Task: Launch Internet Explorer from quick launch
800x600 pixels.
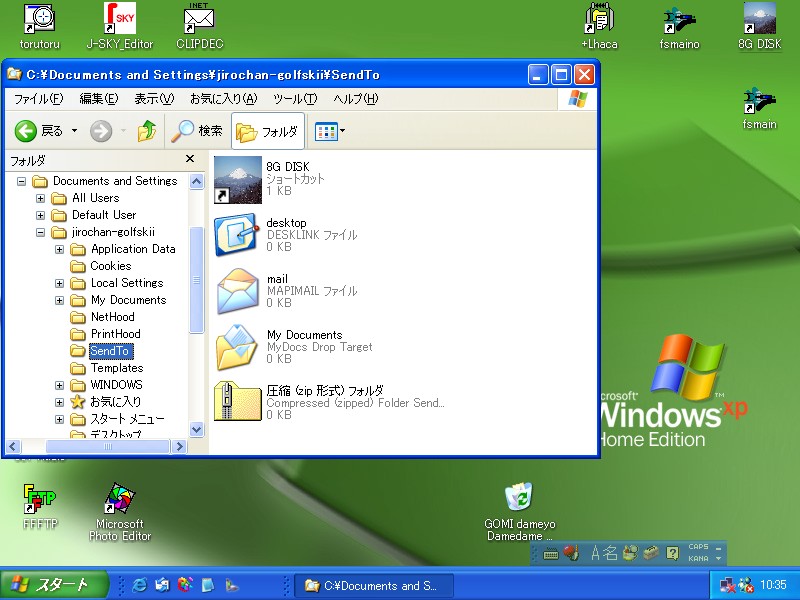Action: coord(139,585)
